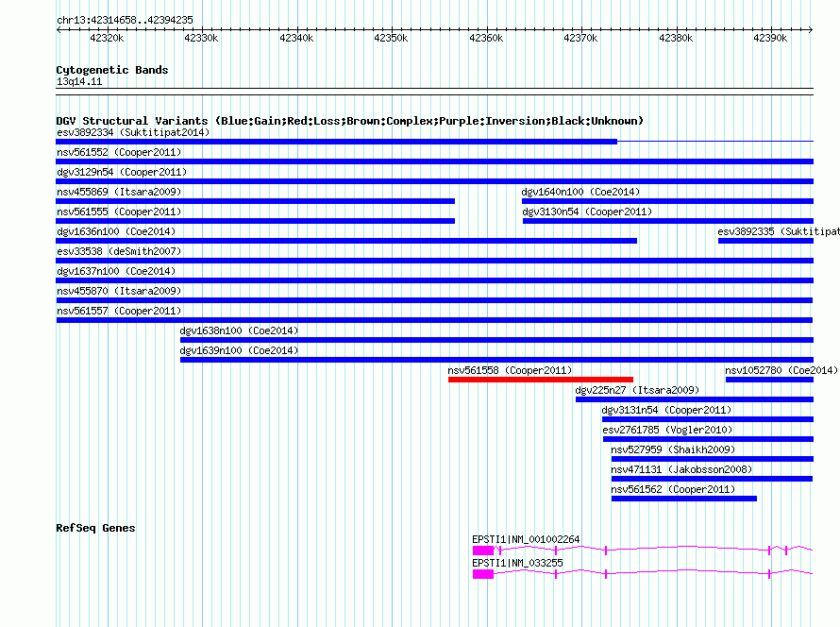Click the Cytogenetic Bands track title
Image resolution: width=840 pixels, height=627 pixels.
tap(112, 70)
